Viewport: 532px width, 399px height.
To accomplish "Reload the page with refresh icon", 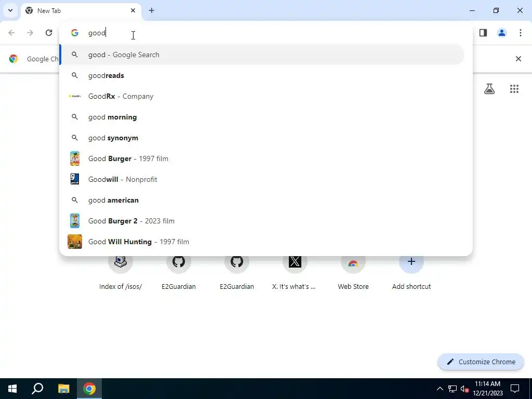I will tap(49, 33).
